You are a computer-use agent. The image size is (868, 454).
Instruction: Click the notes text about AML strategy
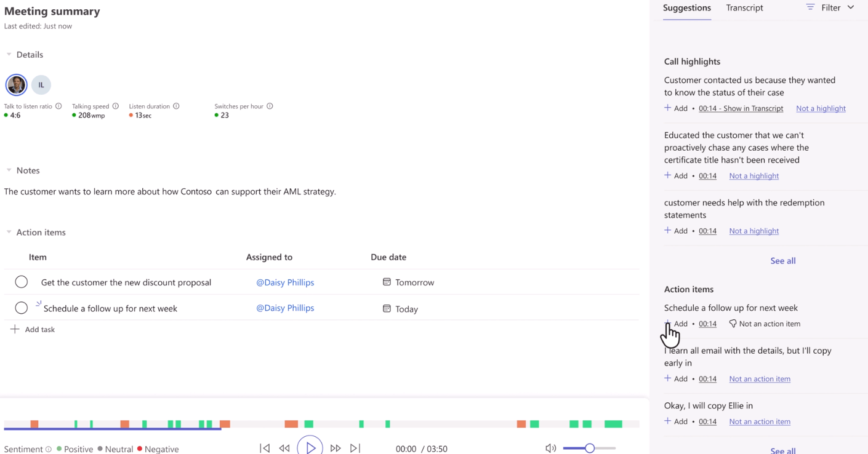click(170, 191)
